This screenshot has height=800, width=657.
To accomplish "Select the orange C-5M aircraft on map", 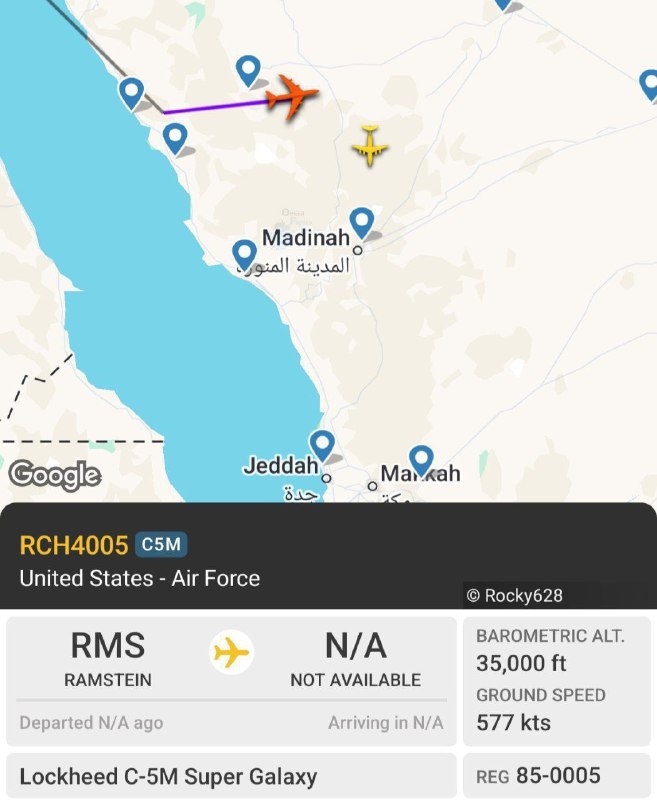I will pos(291,96).
